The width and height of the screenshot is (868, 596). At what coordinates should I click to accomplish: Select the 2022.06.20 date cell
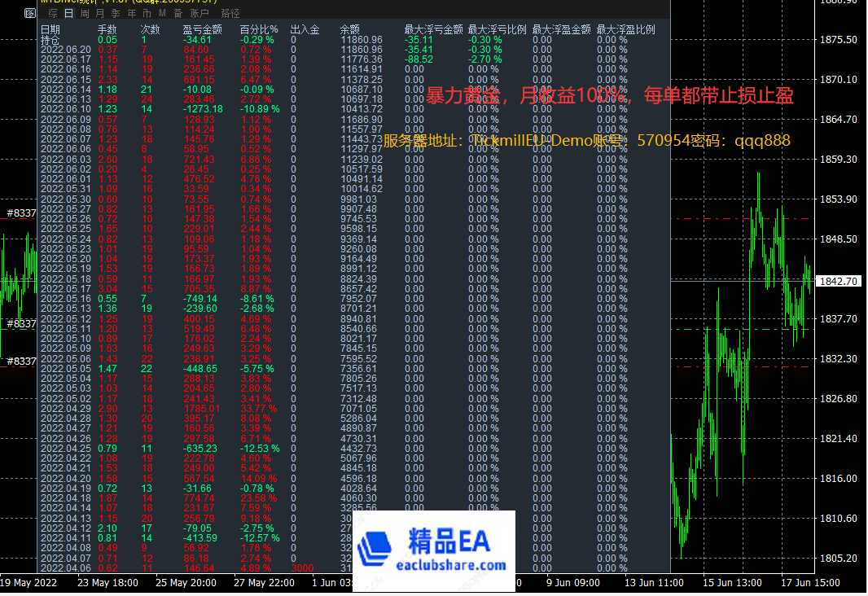tap(66, 50)
